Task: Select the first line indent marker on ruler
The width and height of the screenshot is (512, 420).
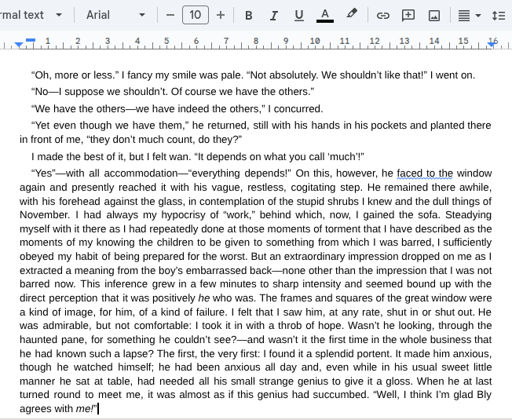Action: coord(31,40)
